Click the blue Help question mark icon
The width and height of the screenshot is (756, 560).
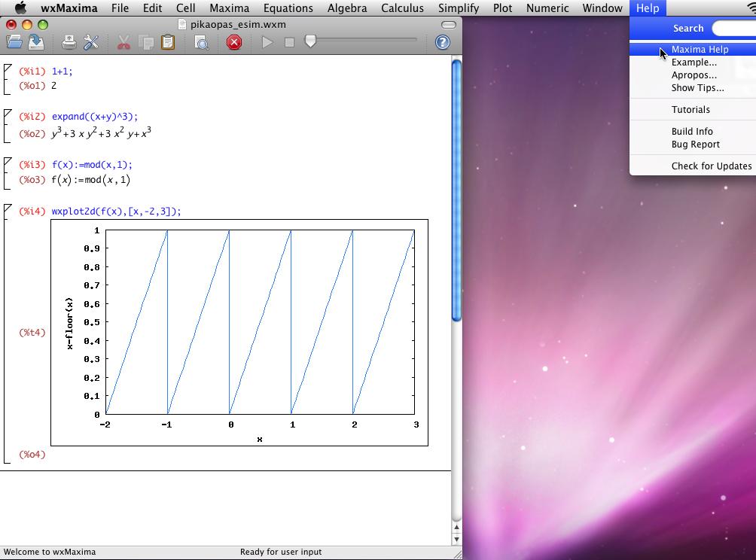tap(443, 42)
